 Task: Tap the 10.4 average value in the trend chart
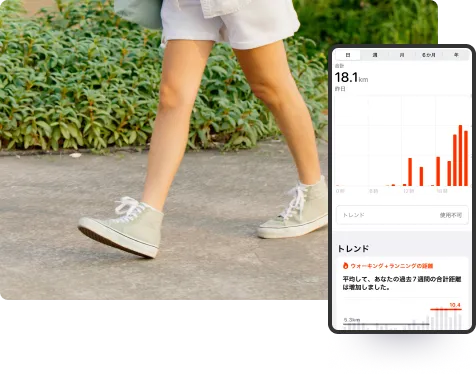[x=455, y=305]
